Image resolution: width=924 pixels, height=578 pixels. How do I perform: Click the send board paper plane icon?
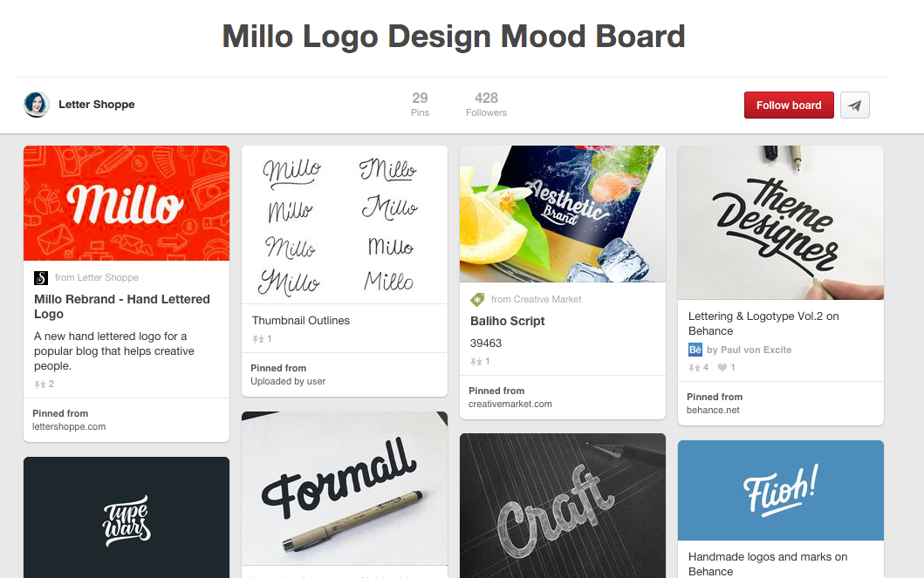(854, 105)
